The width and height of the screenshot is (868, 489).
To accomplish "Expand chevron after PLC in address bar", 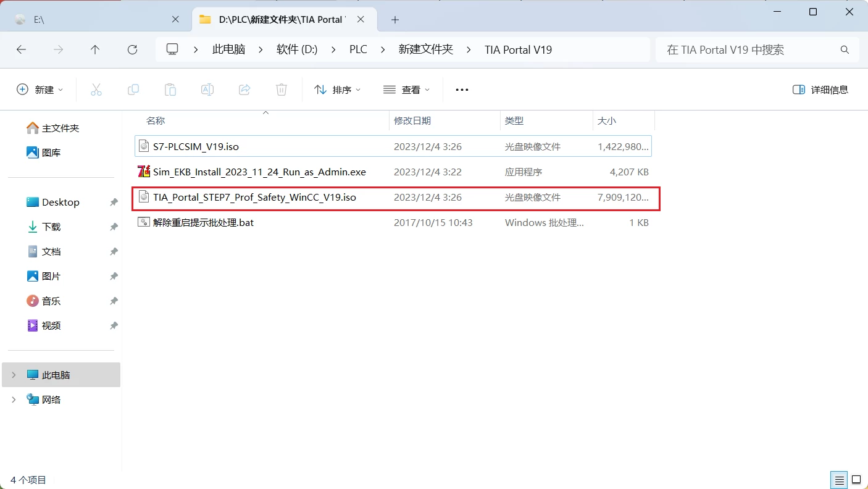I will tap(383, 50).
